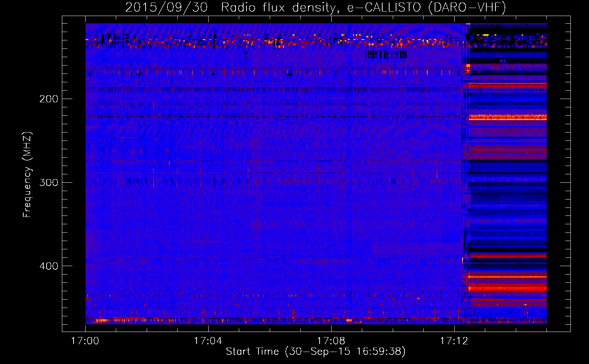Click the 17:08 time tick label
The height and width of the screenshot is (364, 589).
click(331, 341)
